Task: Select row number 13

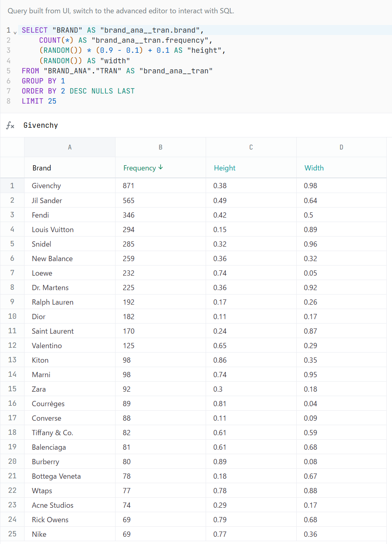Action: click(x=12, y=360)
